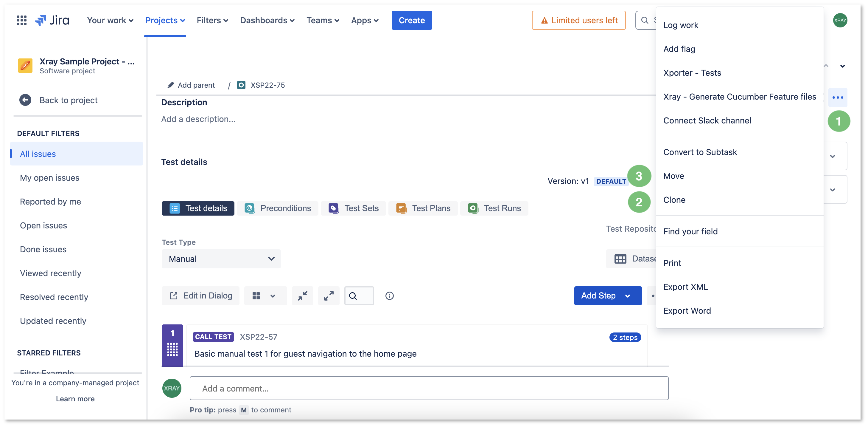Click the steps search input box
Screen dimensions: 868x427
point(359,296)
